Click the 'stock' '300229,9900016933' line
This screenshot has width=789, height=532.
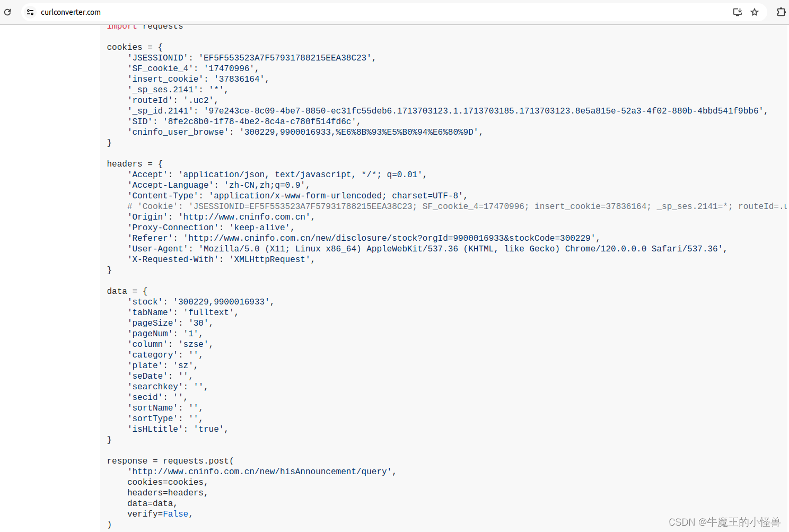point(201,302)
